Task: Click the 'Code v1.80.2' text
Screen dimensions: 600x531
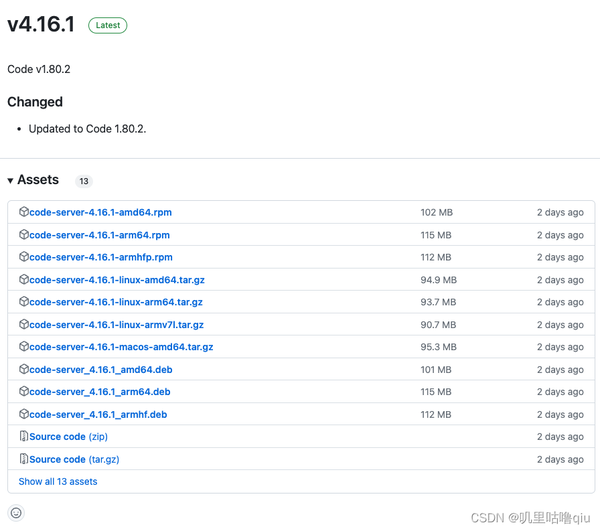Action: pyautogui.click(x=39, y=69)
